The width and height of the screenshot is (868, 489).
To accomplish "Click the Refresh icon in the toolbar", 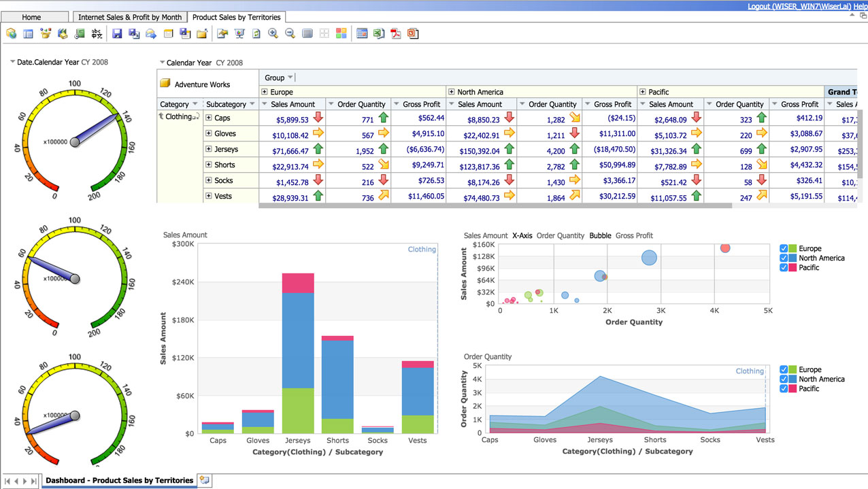I will point(255,32).
